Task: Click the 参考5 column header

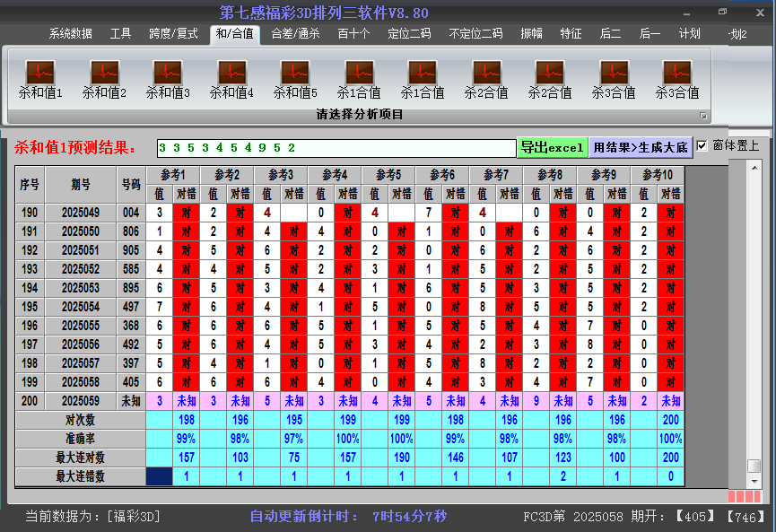Action: (x=388, y=175)
